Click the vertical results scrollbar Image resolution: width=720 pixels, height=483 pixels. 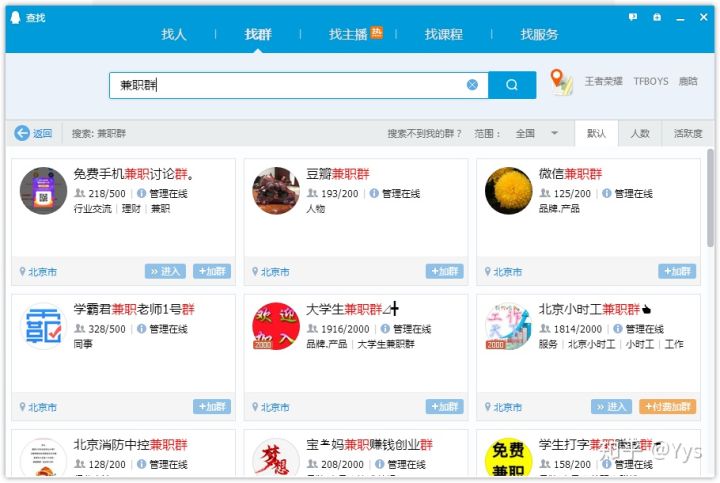(710, 197)
